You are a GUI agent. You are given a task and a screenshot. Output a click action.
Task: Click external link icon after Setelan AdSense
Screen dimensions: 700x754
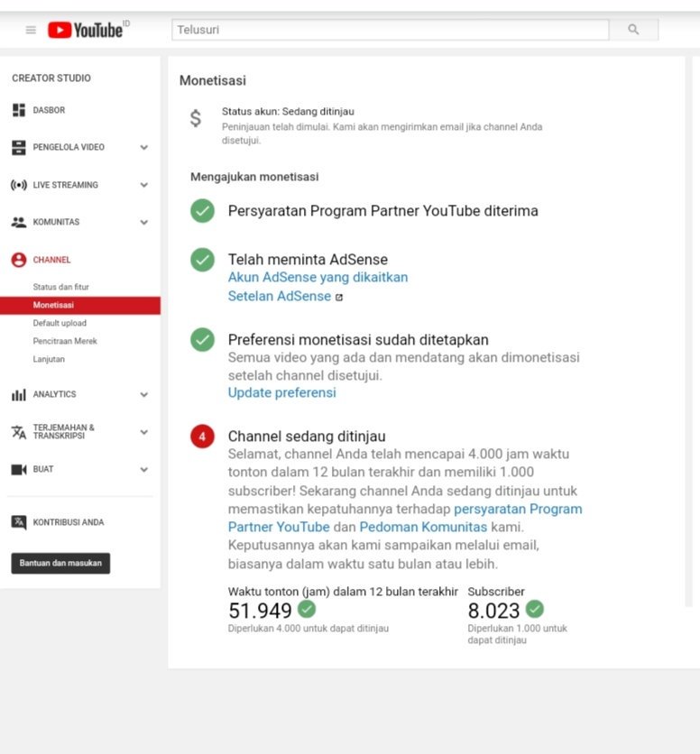tap(338, 297)
